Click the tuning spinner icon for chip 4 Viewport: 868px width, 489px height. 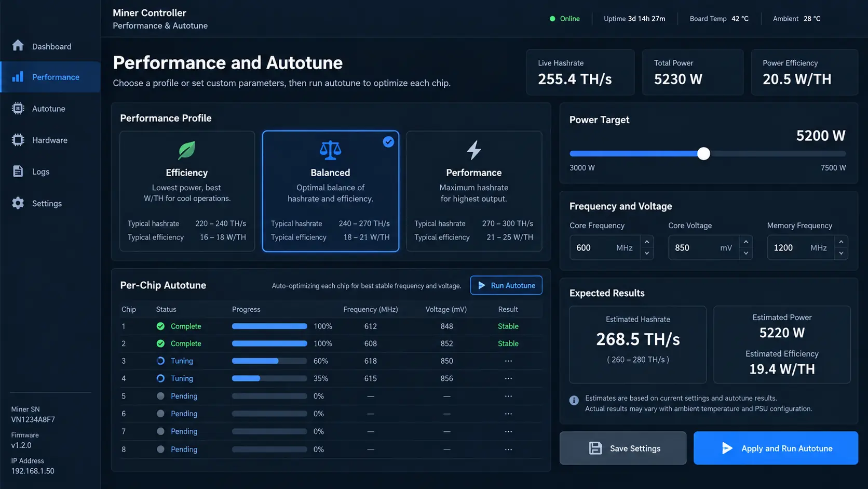coord(160,378)
